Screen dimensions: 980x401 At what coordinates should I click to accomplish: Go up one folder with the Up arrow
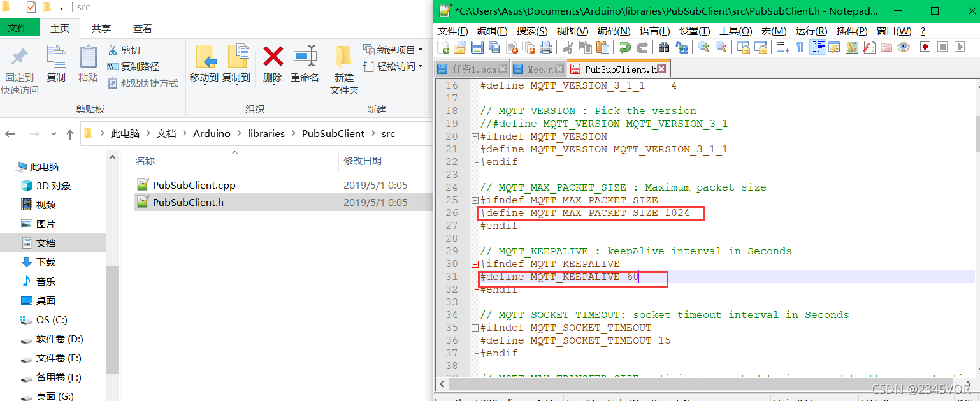coord(70,134)
